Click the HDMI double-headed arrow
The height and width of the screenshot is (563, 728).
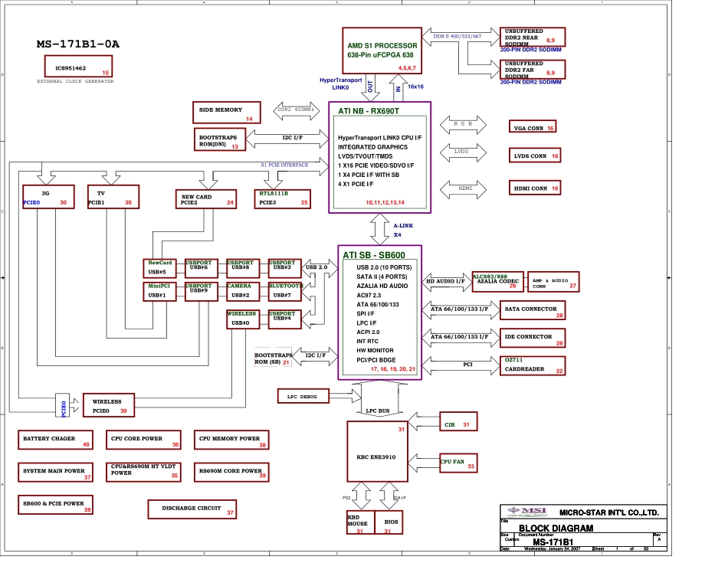coord(463,188)
